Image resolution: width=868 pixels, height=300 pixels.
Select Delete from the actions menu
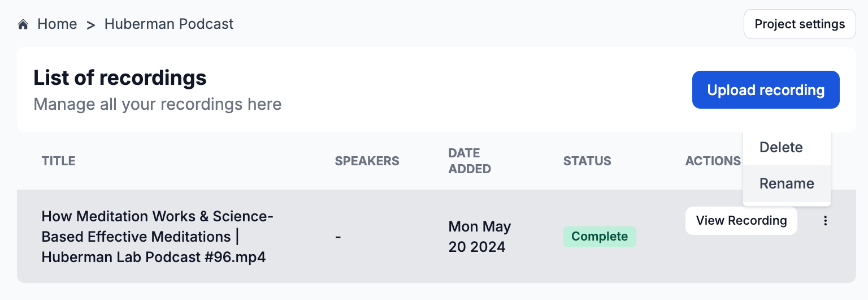tap(781, 147)
